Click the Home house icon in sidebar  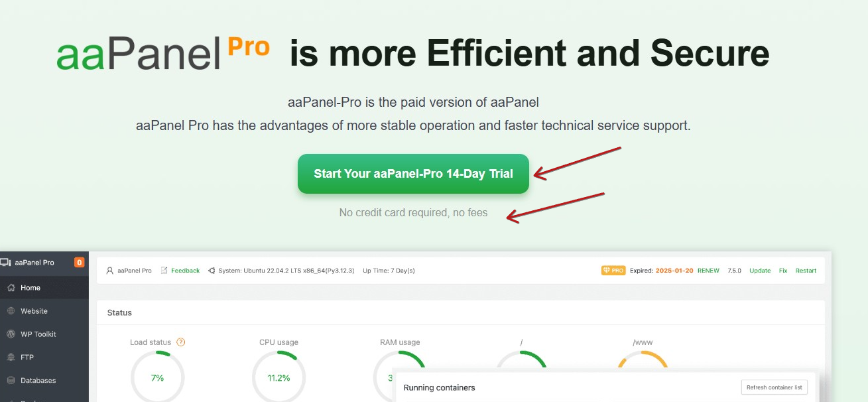[x=11, y=288]
